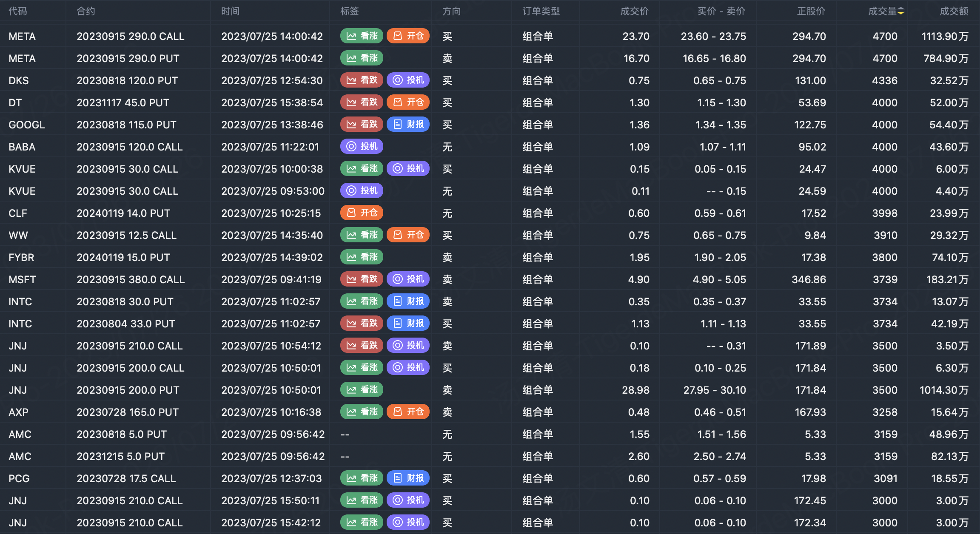The image size is (980, 534).
Task: Sort by the 合约 column header
Action: pyautogui.click(x=86, y=11)
